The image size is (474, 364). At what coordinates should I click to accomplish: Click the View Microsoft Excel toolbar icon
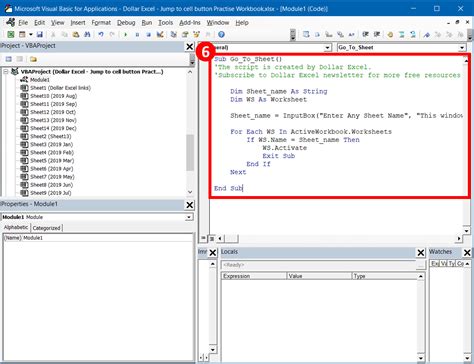click(x=11, y=34)
